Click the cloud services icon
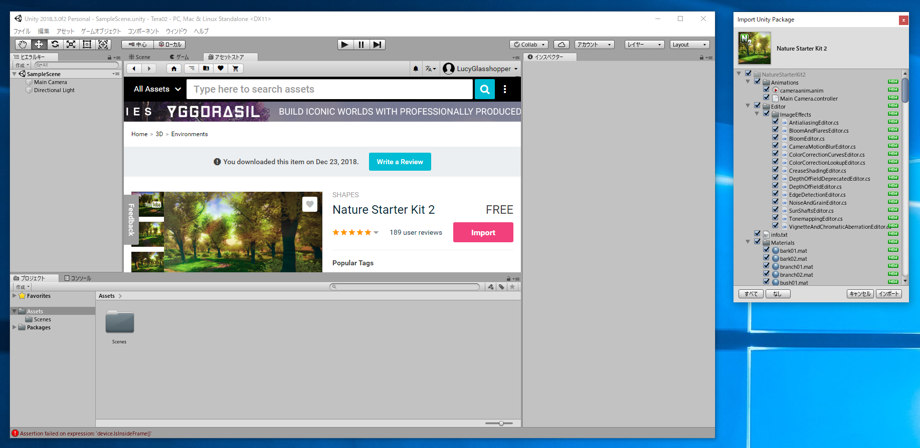Viewport: 920px width, 448px height. (562, 45)
